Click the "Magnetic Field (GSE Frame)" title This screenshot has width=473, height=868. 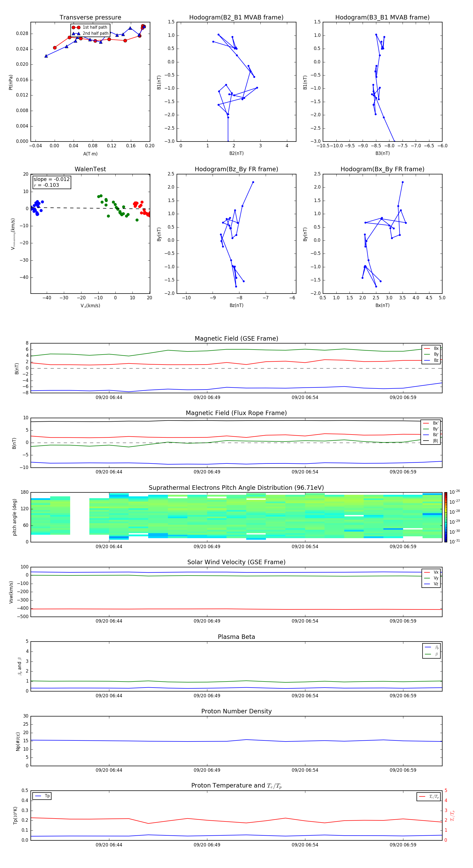click(x=236, y=339)
